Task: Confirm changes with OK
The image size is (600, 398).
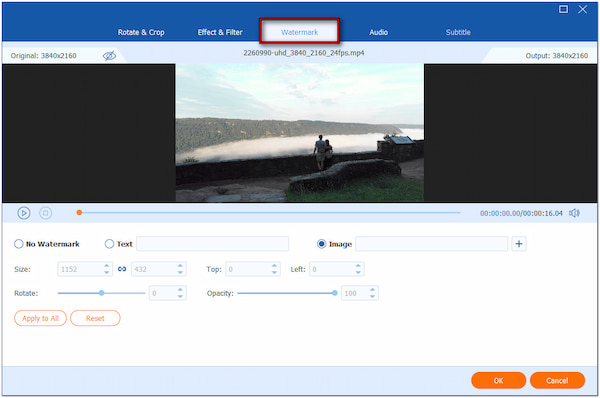Action: click(x=498, y=380)
